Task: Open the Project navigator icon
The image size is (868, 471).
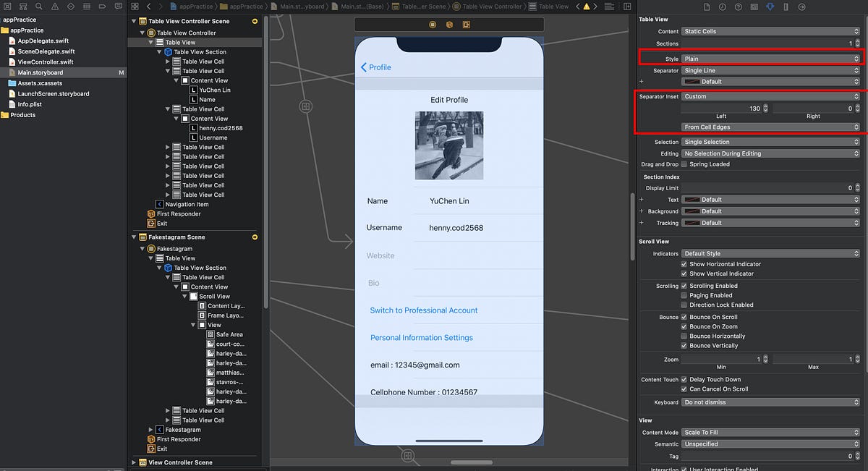Action: coord(6,7)
